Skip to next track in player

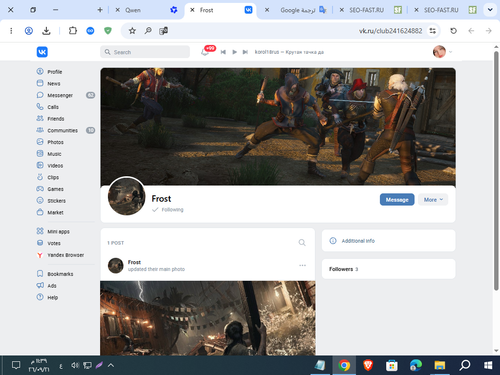click(x=245, y=52)
